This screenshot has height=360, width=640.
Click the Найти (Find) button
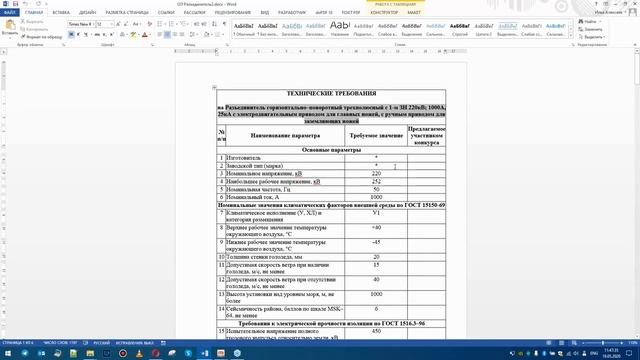(x=587, y=22)
